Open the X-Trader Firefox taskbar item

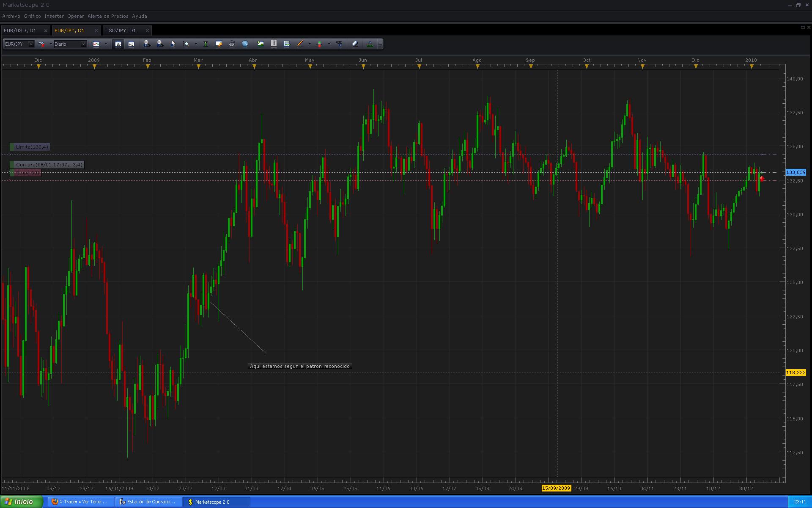click(x=80, y=502)
